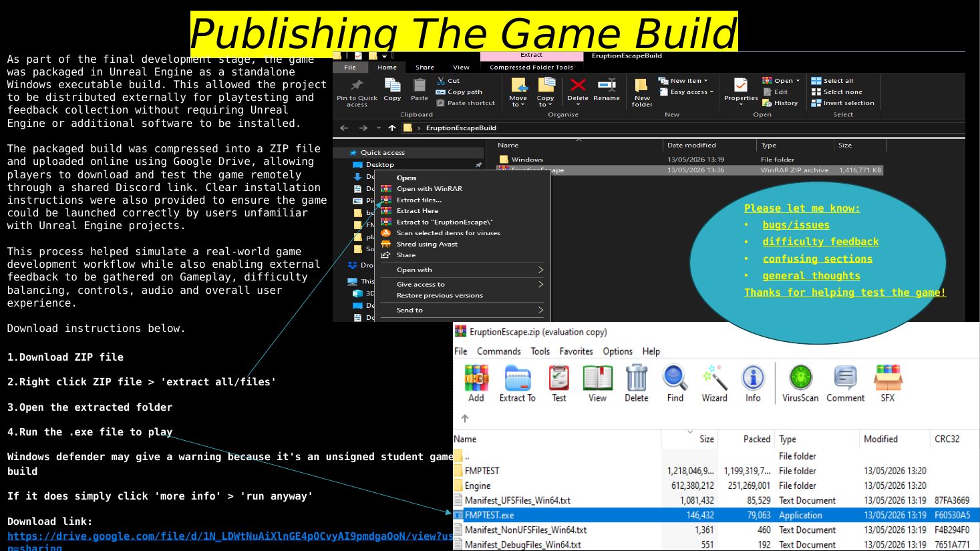Click the Extract To toolbar icon in WinRAR
Viewport: 980px width, 551px height.
pos(517,383)
